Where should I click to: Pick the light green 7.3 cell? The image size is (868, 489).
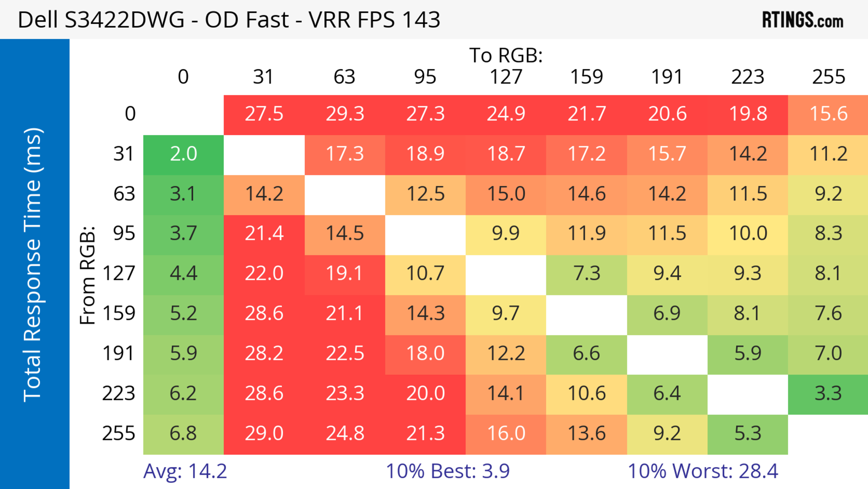[586, 274]
